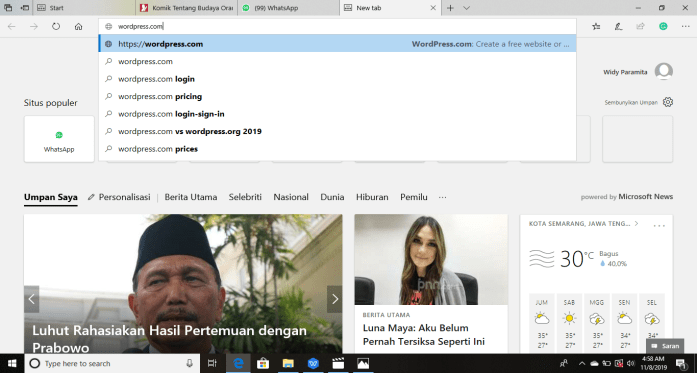This screenshot has width=697, height=373.
Task: Refresh the page with reload icon
Action: (x=56, y=26)
